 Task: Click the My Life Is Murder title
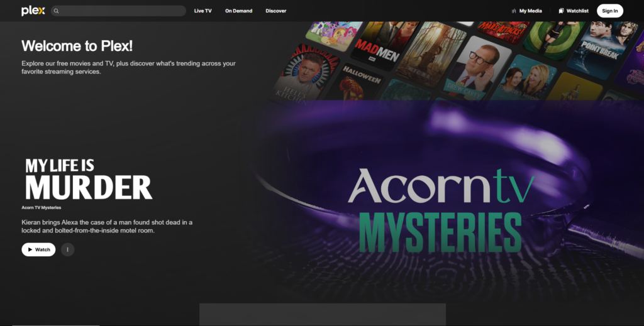click(88, 179)
